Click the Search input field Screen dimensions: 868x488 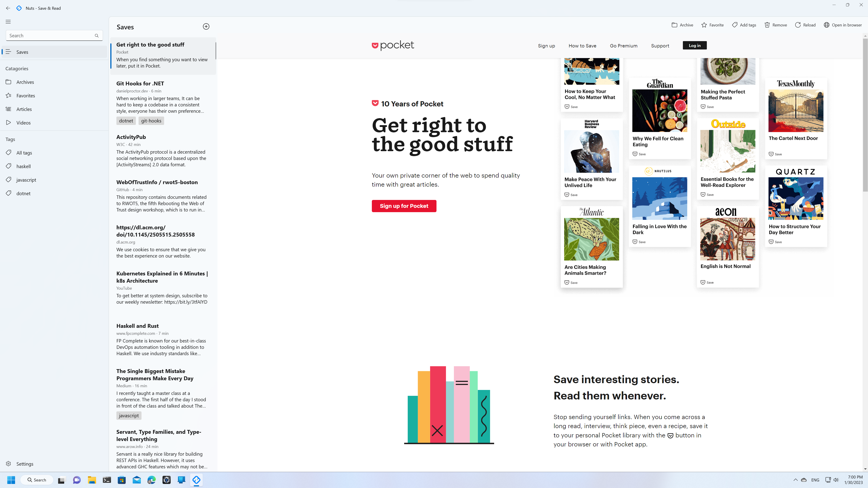tap(51, 36)
